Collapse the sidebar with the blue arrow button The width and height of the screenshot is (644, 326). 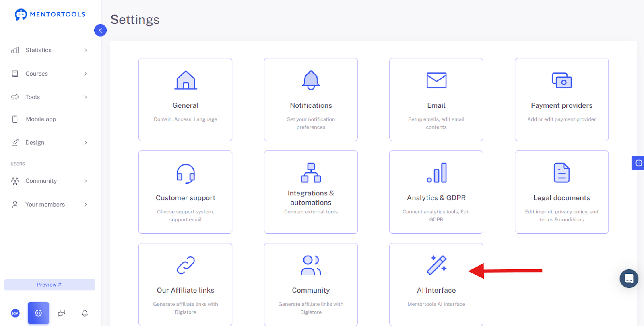pyautogui.click(x=100, y=30)
